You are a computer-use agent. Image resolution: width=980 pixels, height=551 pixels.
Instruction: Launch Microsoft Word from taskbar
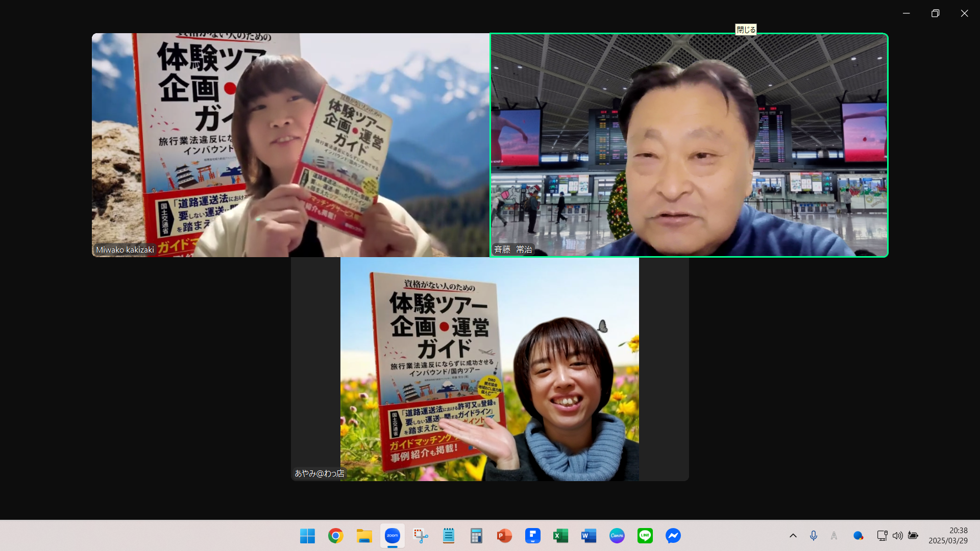point(589,536)
